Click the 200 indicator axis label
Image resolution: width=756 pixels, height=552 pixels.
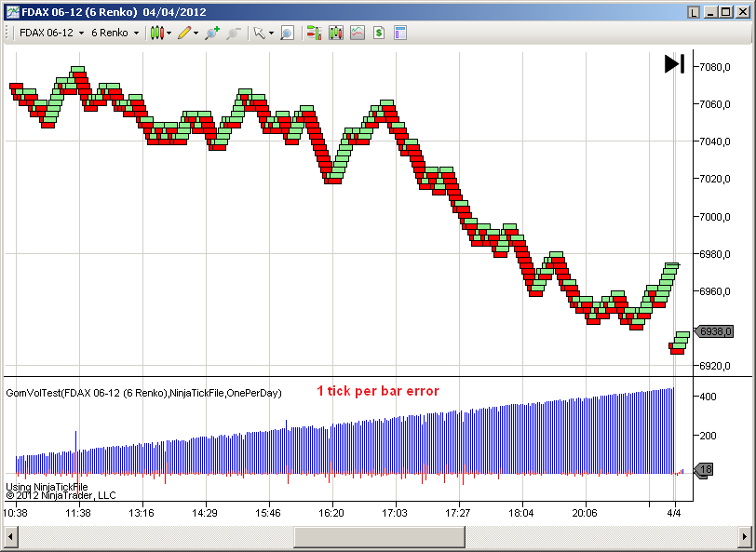708,436
